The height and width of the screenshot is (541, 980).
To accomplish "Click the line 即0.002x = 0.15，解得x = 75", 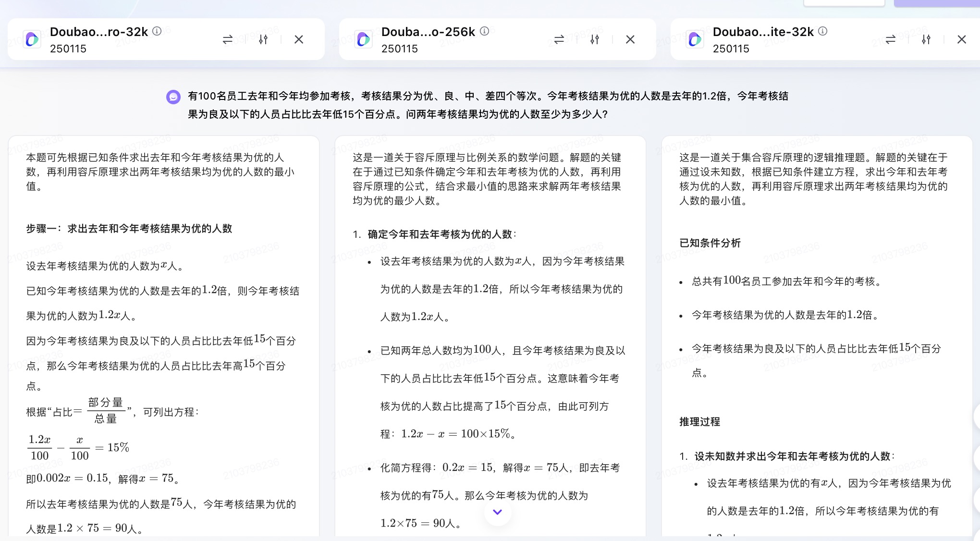I will pos(103,479).
